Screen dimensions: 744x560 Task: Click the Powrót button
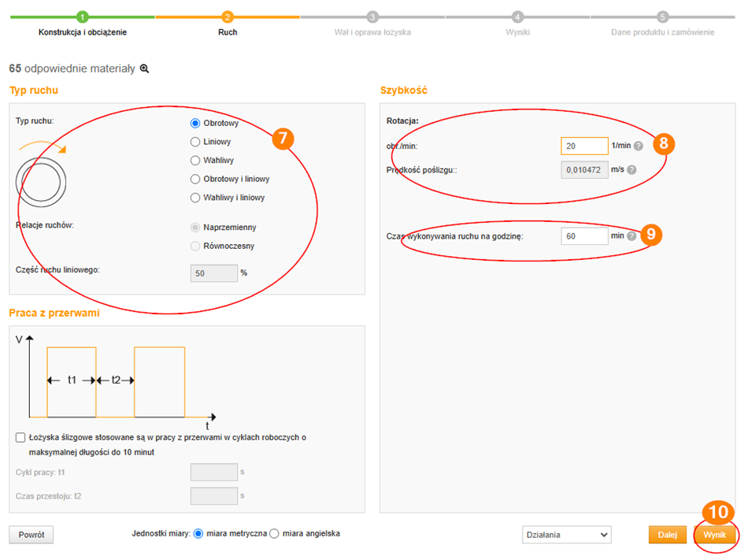coord(31,535)
